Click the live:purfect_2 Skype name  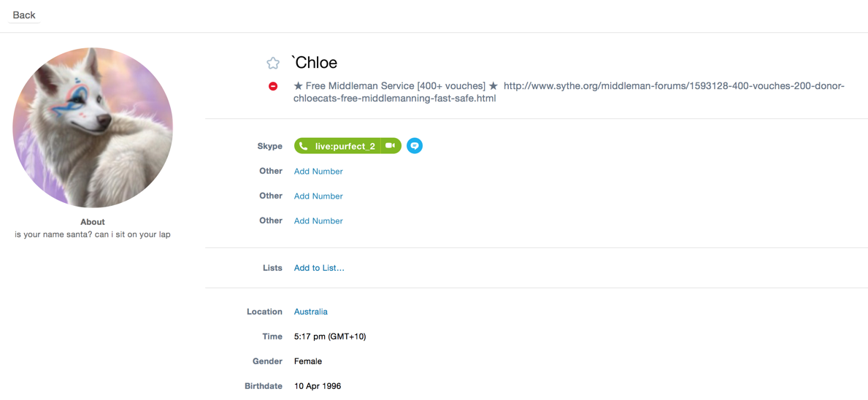(x=345, y=146)
